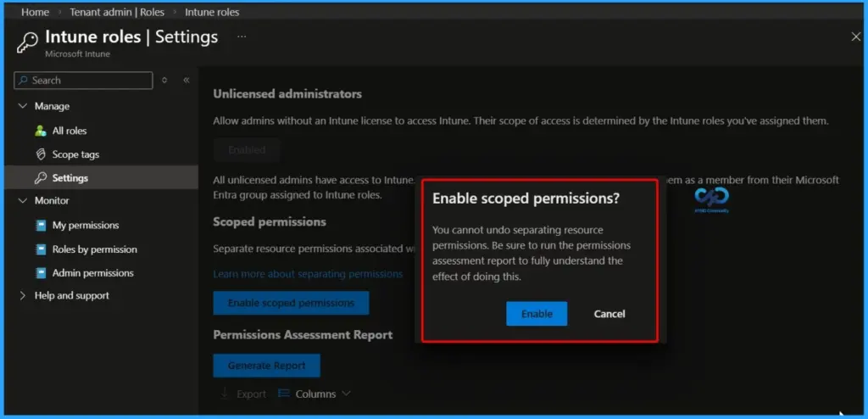Click the Admin permissions notebook icon
This screenshot has width=868, height=419.
point(41,272)
